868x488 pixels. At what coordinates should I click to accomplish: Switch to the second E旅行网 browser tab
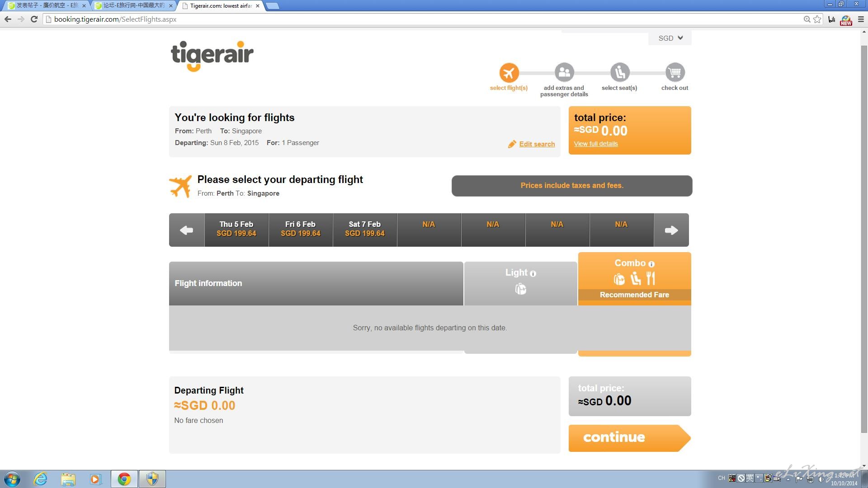coord(134,6)
